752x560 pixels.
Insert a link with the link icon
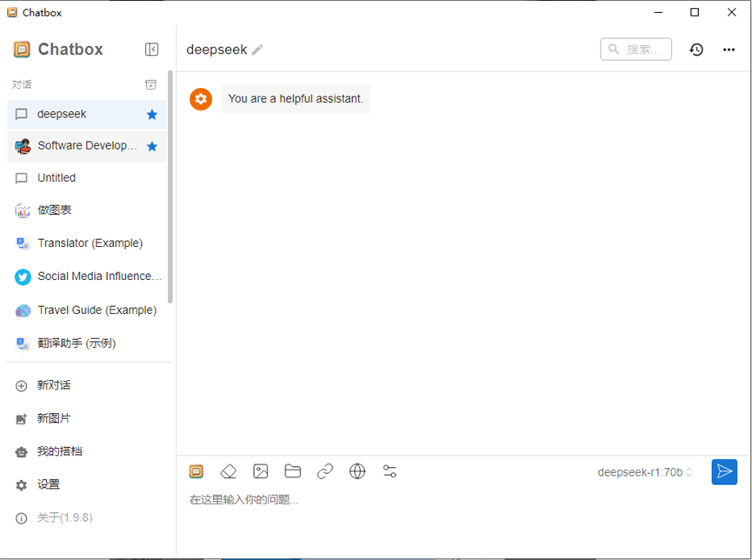coord(324,470)
